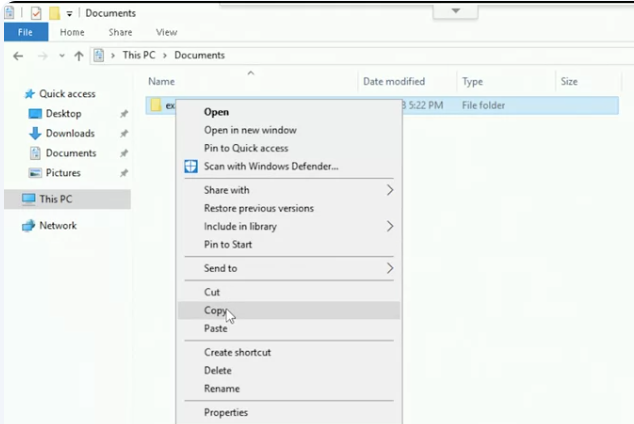Open Pictures in the navigation pane
The height and width of the screenshot is (424, 634).
pyautogui.click(x=63, y=173)
